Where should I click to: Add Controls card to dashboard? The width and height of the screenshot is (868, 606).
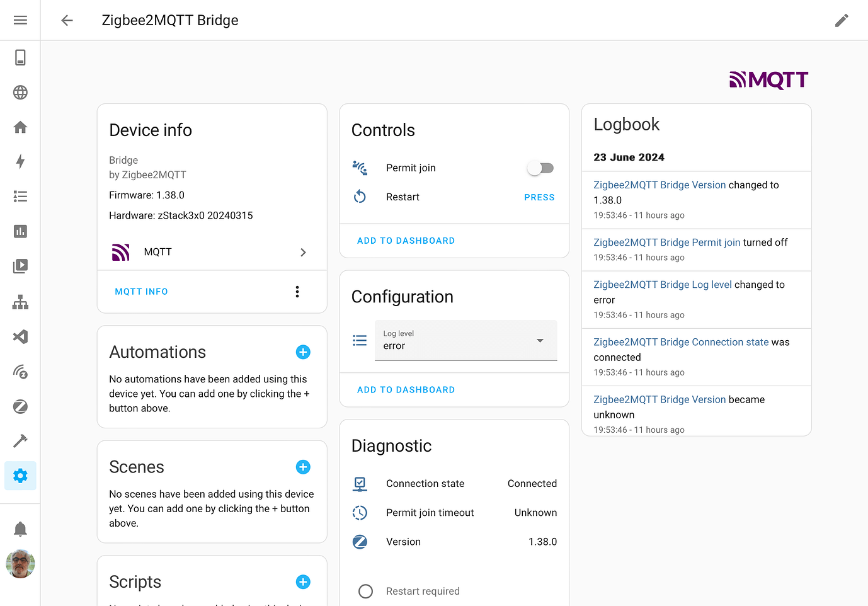click(406, 241)
